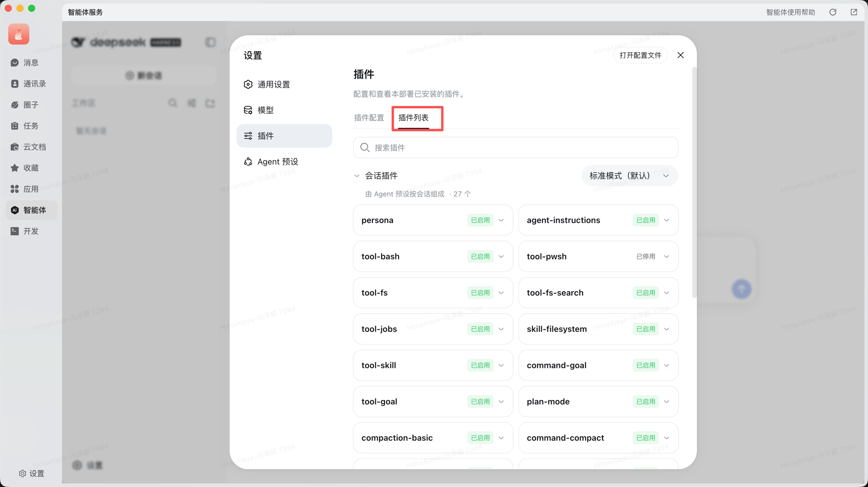This screenshot has width=868, height=487.
Task: Expand the tool-bash plugin card
Action: tap(501, 256)
